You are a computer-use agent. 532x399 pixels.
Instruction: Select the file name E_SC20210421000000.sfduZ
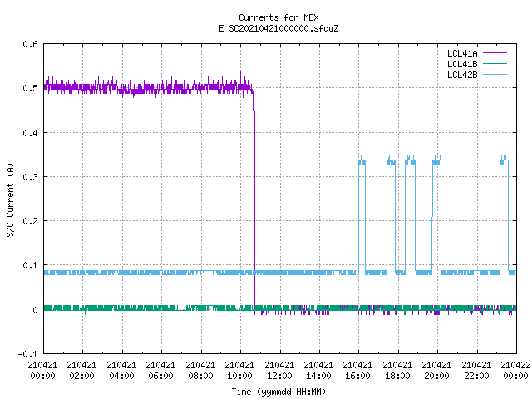click(278, 28)
